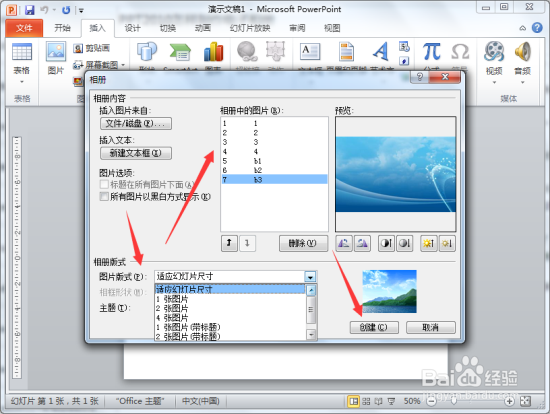Click the WordArt letter A icon
550x414 pixels.
(381, 52)
